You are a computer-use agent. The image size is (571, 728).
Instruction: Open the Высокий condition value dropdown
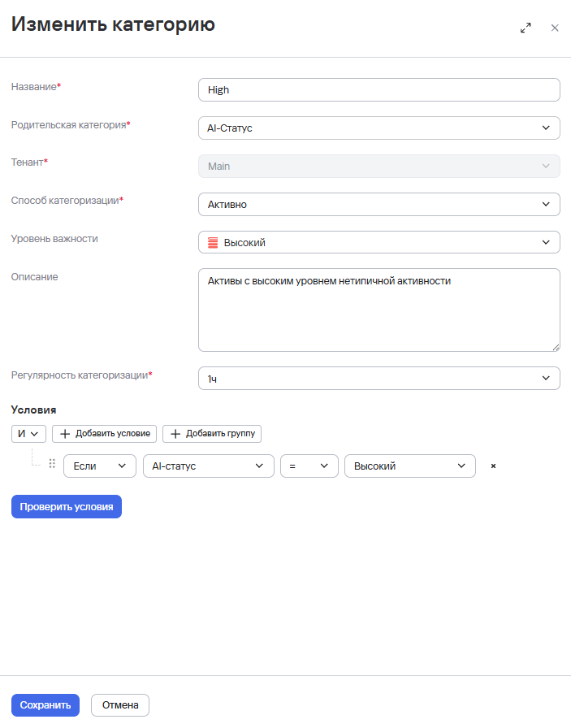pyautogui.click(x=410, y=466)
